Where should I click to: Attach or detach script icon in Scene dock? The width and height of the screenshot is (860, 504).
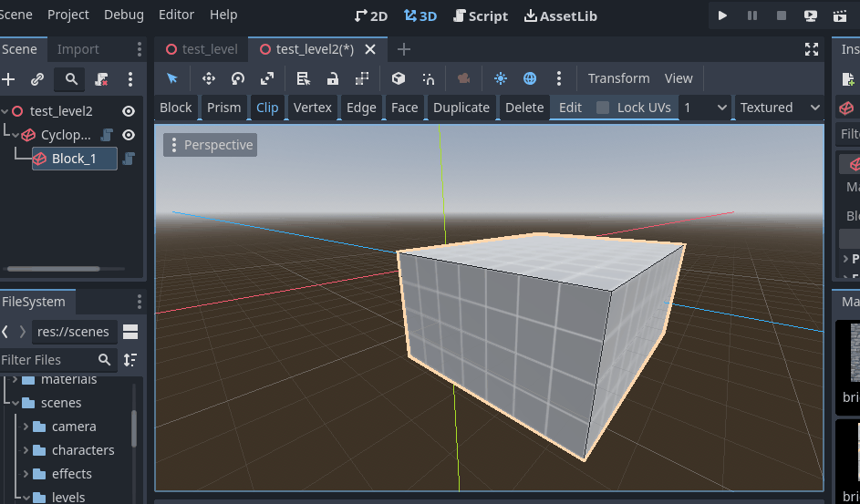coord(101,79)
